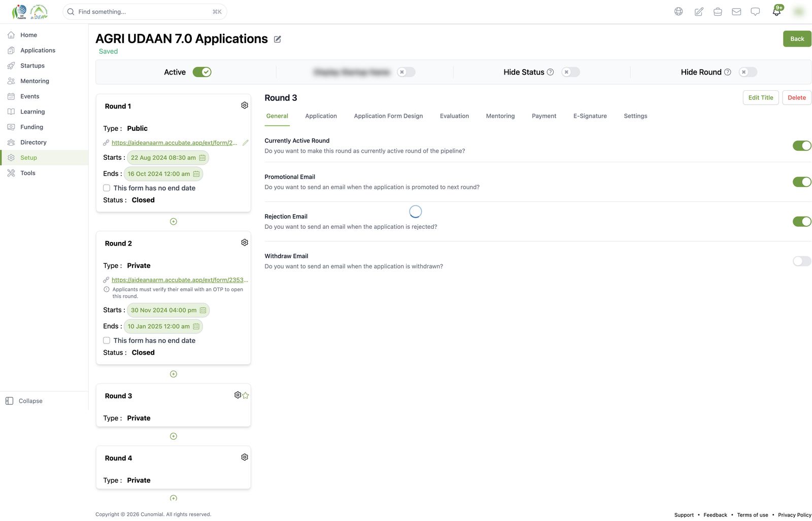
Task: Open Round 1 end date calendar icon
Action: [x=196, y=174]
